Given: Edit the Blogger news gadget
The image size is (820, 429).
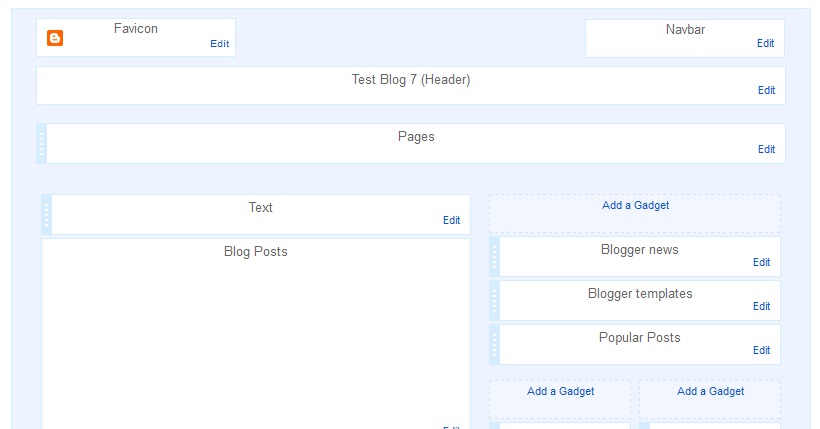Looking at the screenshot, I should point(761,262).
